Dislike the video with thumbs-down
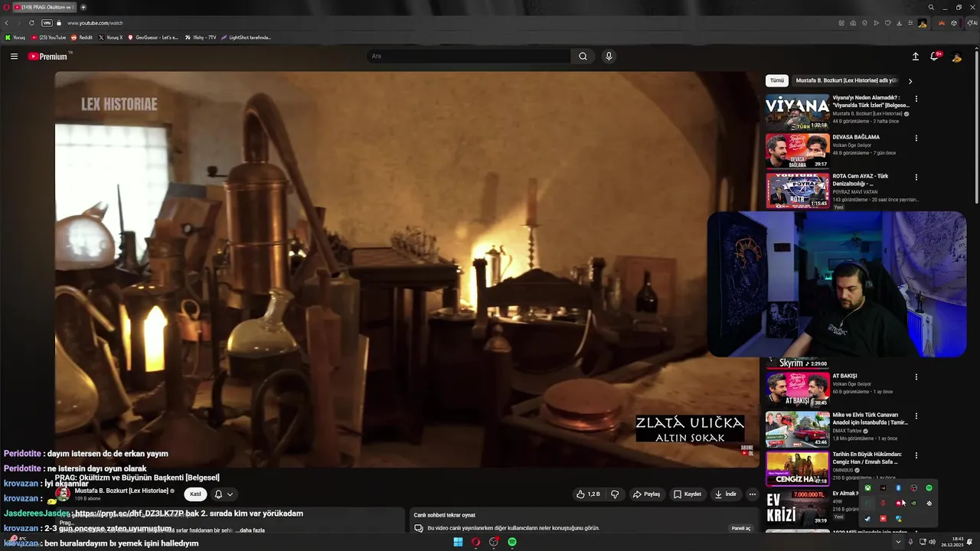Image resolution: width=980 pixels, height=551 pixels. pyautogui.click(x=614, y=494)
